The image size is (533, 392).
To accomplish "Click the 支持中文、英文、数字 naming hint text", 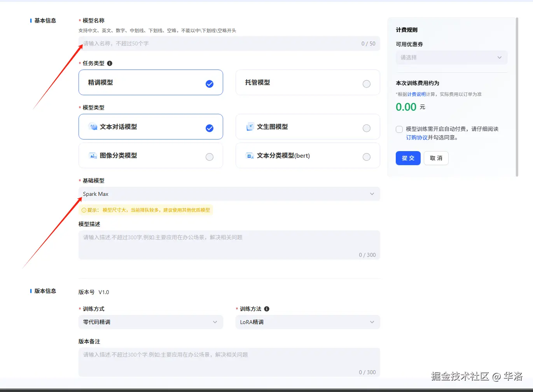I will 157,31.
